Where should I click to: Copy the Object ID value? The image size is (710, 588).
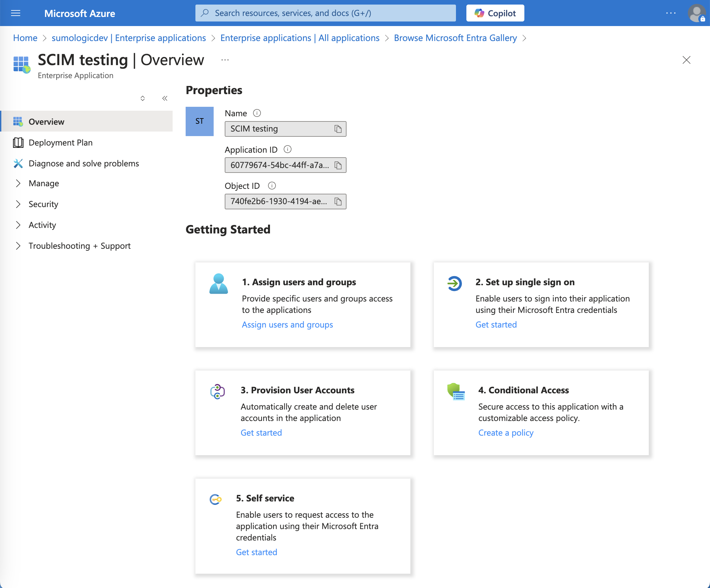click(x=338, y=202)
